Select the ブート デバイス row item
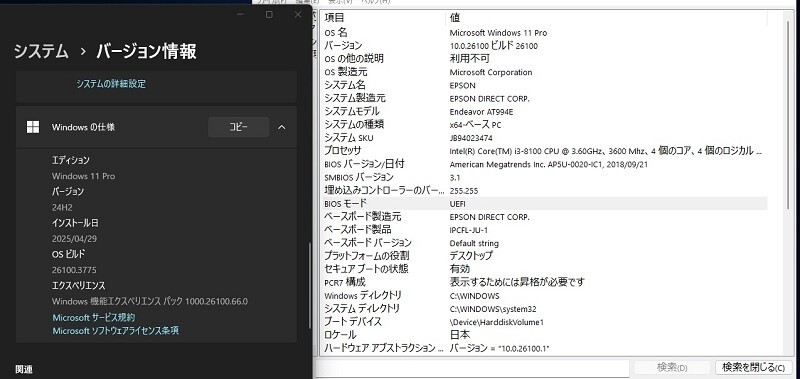The image size is (800, 379). pos(353,322)
